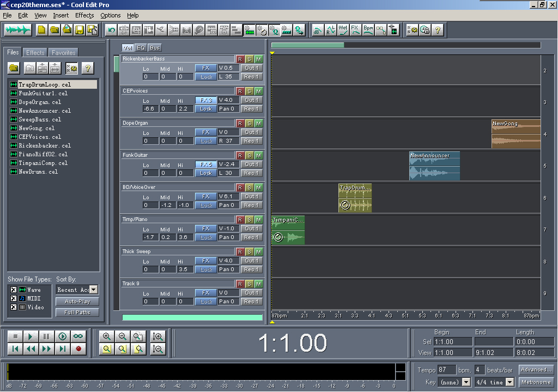Select the NewAnnouncer clip on the timeline
558x392 pixels.
434,166
